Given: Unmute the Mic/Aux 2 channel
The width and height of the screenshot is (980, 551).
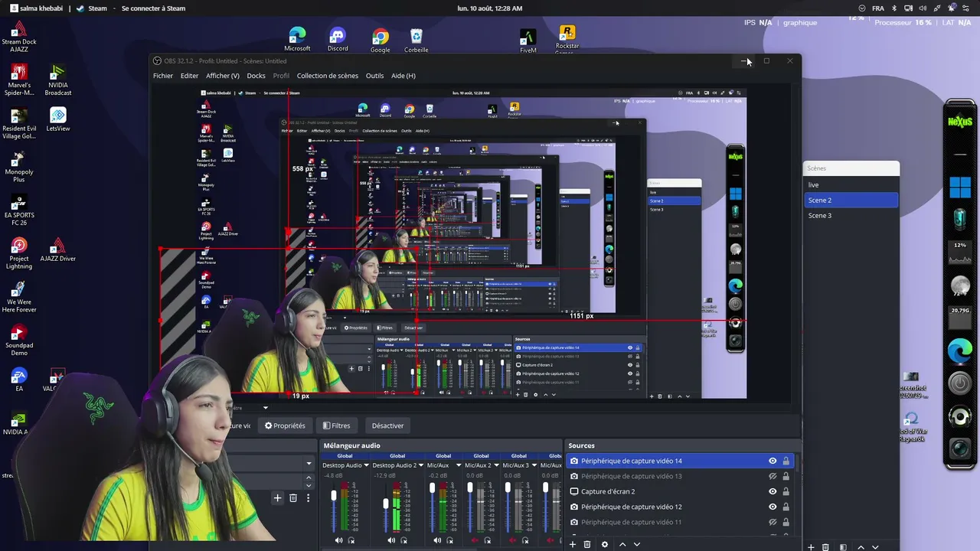Looking at the screenshot, I should pos(475,541).
